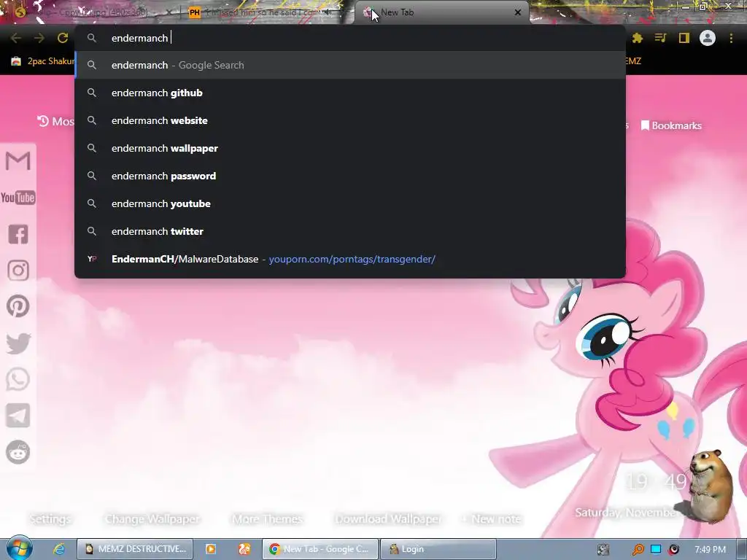Click the Download Wallpaper button
747x560 pixels.
tap(389, 519)
